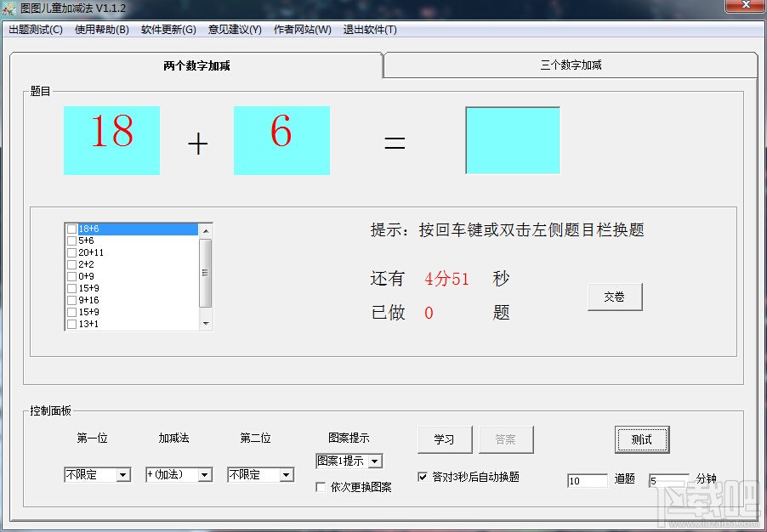This screenshot has height=532, width=767.
Task: Check the 20+11 checkbox in the question list
Action: [x=72, y=252]
